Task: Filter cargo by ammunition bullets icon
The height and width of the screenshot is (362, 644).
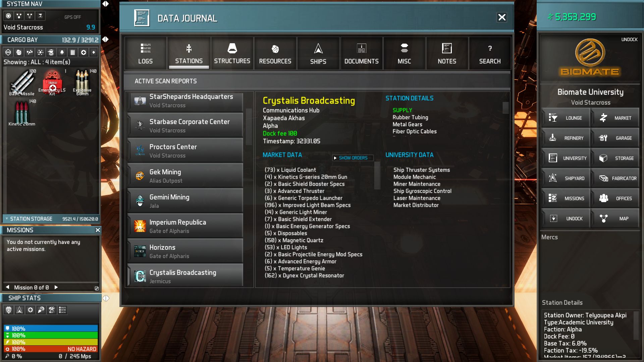Action: tap(72, 52)
